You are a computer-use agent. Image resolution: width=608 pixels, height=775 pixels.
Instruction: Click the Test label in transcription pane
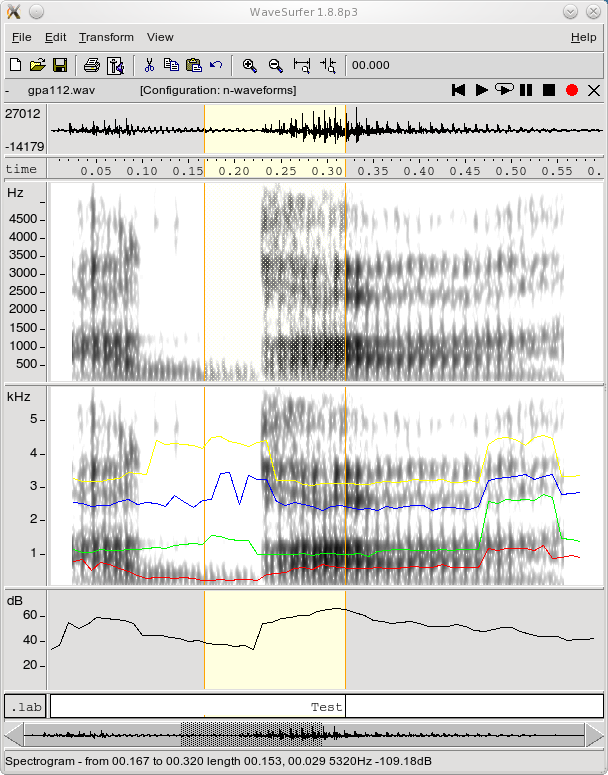(x=326, y=707)
